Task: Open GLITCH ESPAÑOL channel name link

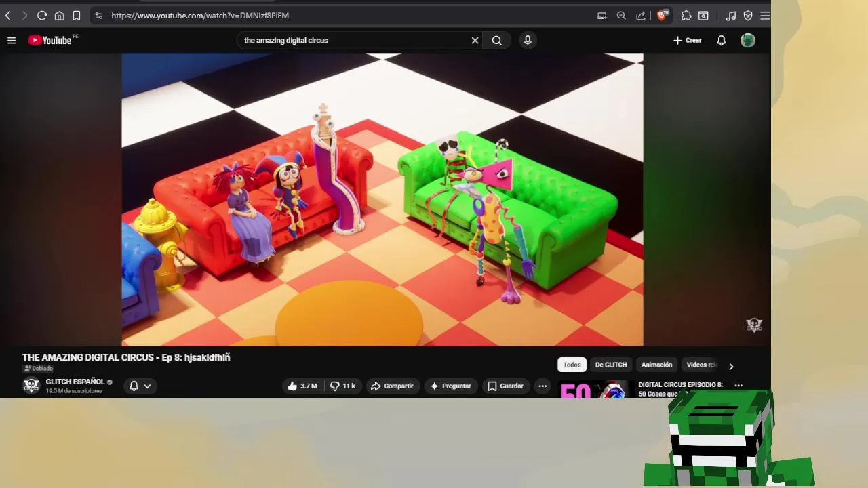Action: 75,382
